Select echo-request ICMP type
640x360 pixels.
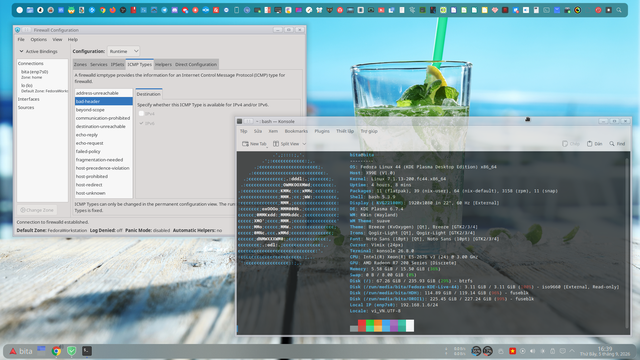[103, 143]
